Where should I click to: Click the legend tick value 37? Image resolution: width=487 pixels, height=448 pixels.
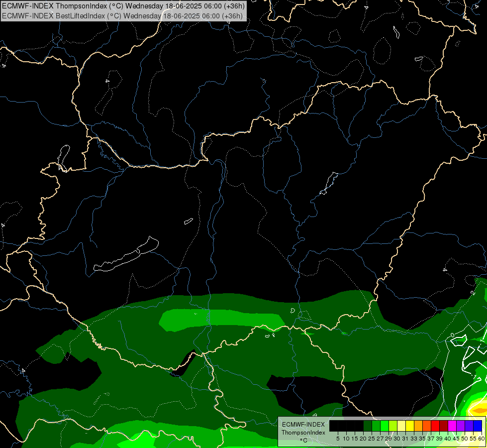click(x=431, y=439)
